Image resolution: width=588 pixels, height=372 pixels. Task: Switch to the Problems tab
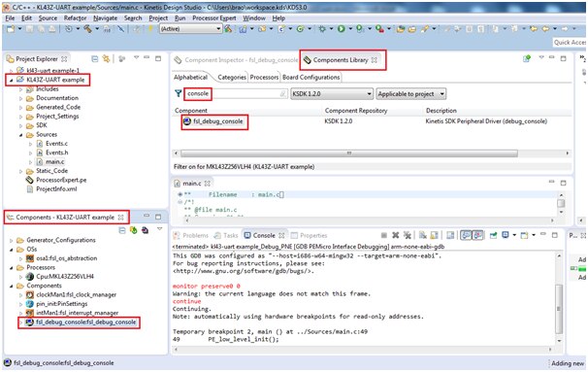pos(191,235)
